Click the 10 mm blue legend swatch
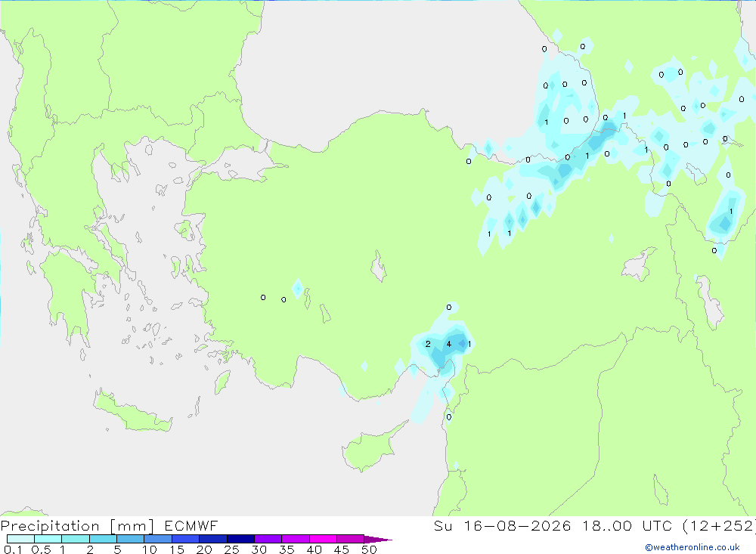This screenshot has width=756, height=554. (158, 539)
